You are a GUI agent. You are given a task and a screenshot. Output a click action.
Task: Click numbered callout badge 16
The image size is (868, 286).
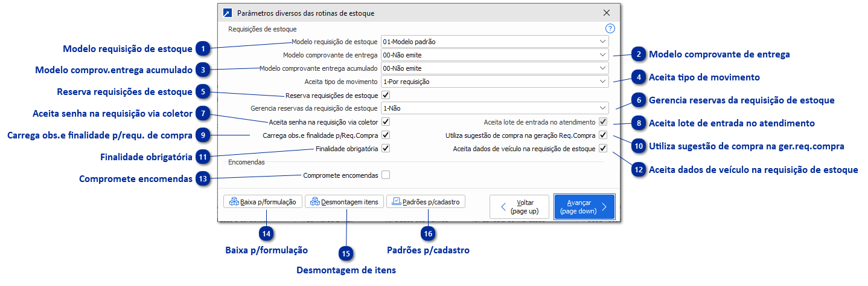click(428, 233)
